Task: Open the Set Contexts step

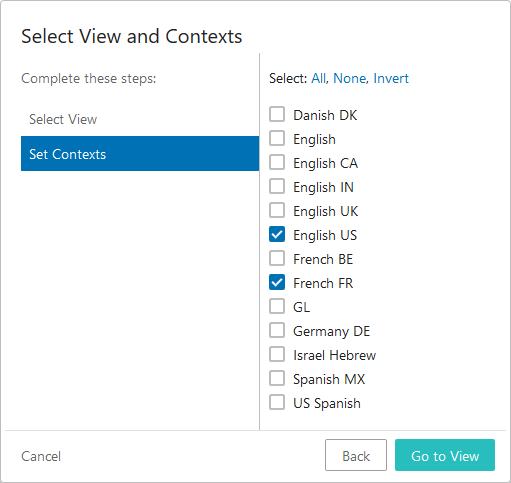Action: (140, 153)
